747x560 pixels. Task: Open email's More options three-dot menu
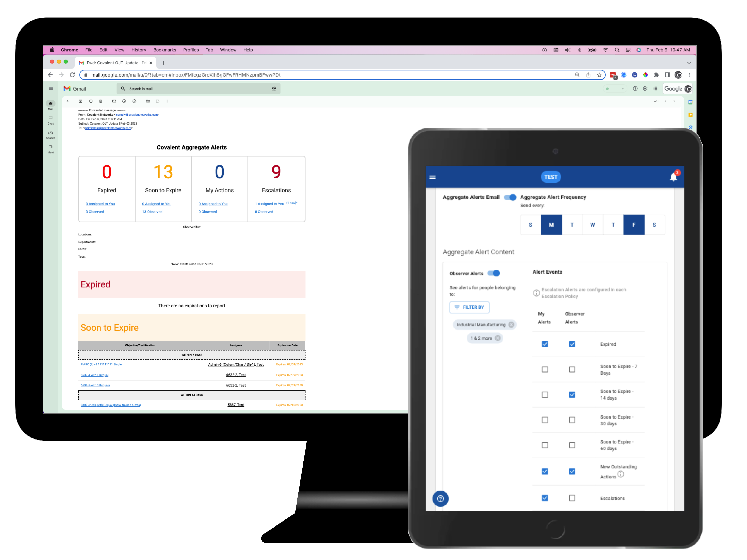pyautogui.click(x=167, y=101)
